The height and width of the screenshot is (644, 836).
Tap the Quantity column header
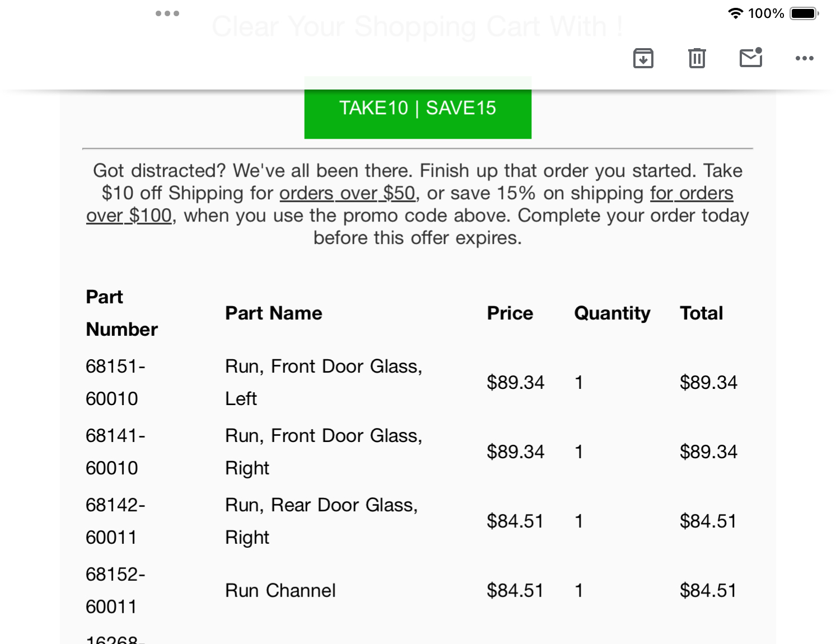(612, 313)
